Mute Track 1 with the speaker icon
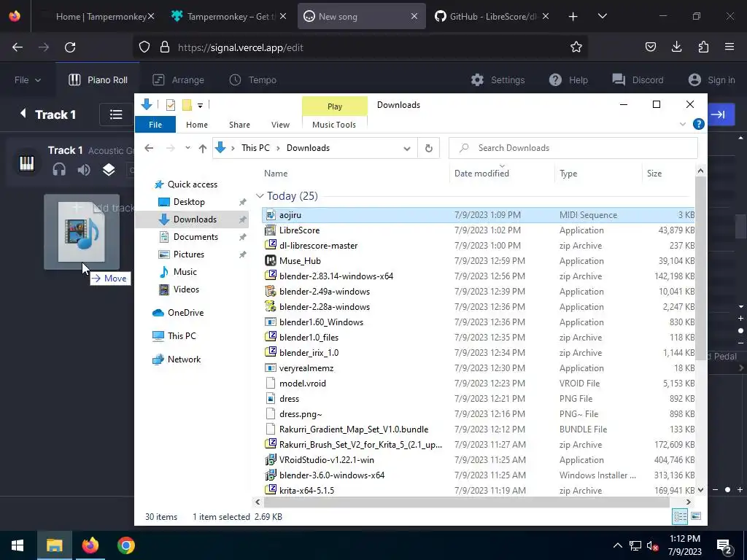 [84, 169]
